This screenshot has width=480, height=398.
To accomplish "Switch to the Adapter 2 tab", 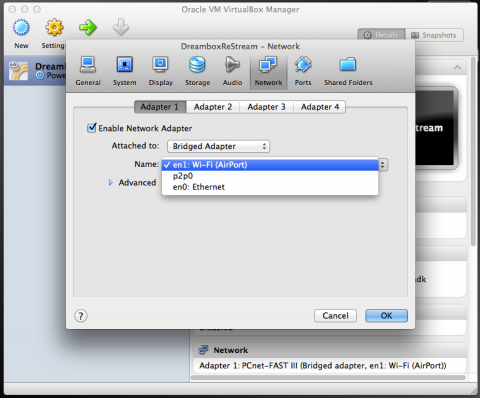I will 213,107.
